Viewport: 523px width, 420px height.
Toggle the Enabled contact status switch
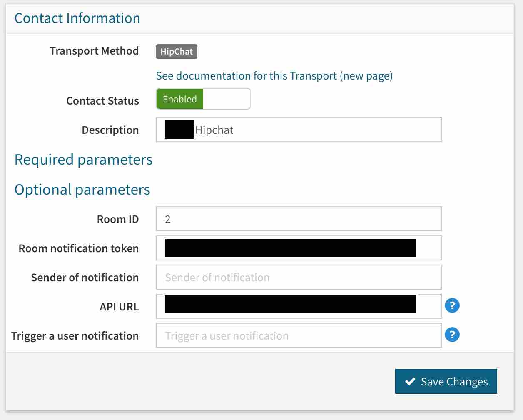[x=203, y=99]
